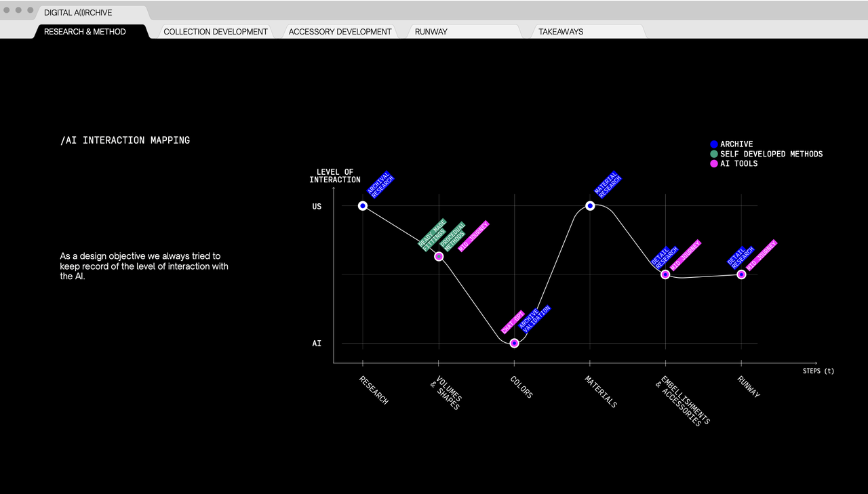
Task: Go to the Runway tab
Action: [431, 32]
